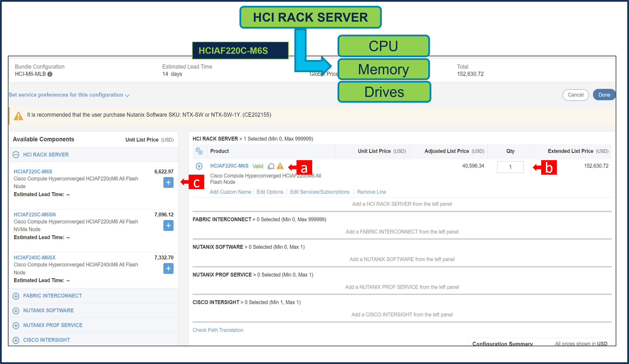629x364 pixels.
Task: Click the configure-all icon in the Product header
Action: [x=199, y=151]
